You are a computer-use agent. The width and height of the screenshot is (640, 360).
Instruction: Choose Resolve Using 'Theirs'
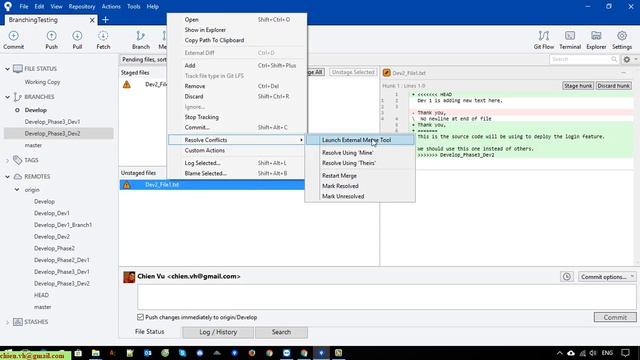(360, 163)
